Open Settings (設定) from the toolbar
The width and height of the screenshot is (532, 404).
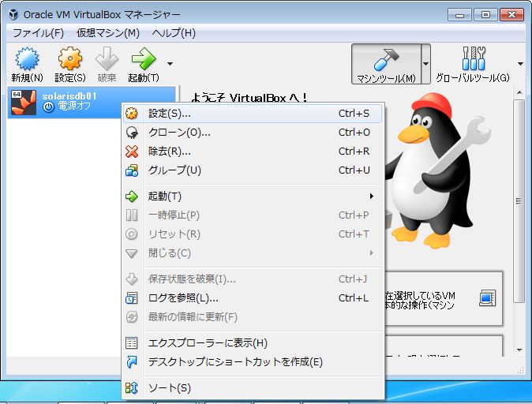tap(70, 65)
